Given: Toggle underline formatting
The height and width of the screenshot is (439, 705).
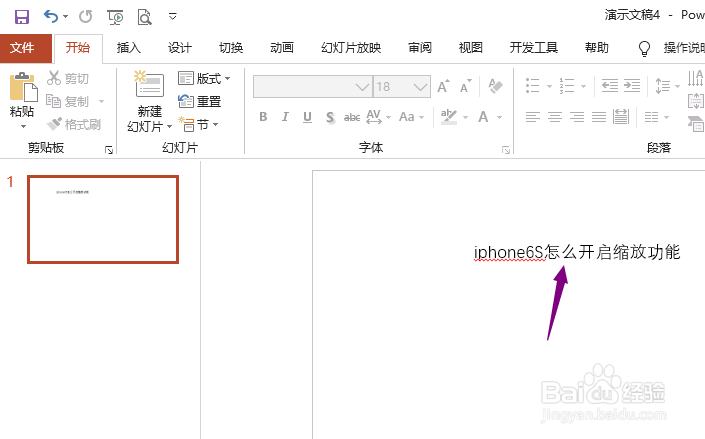Looking at the screenshot, I should point(308,117).
